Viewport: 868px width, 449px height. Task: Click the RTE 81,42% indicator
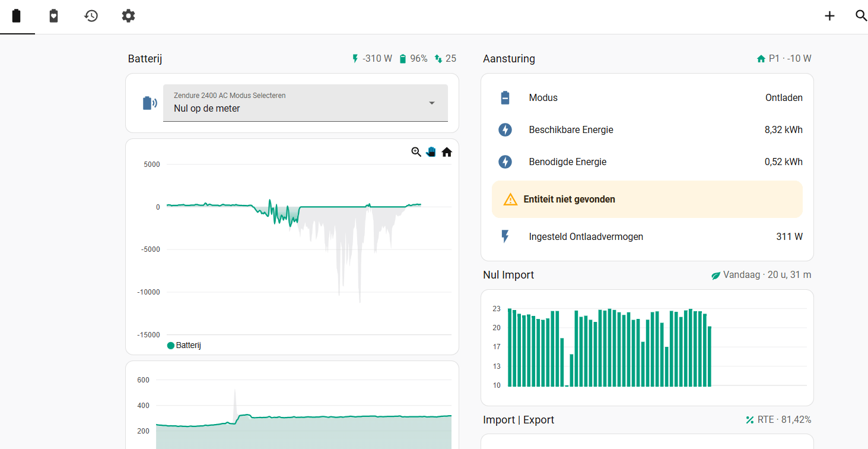pos(778,420)
